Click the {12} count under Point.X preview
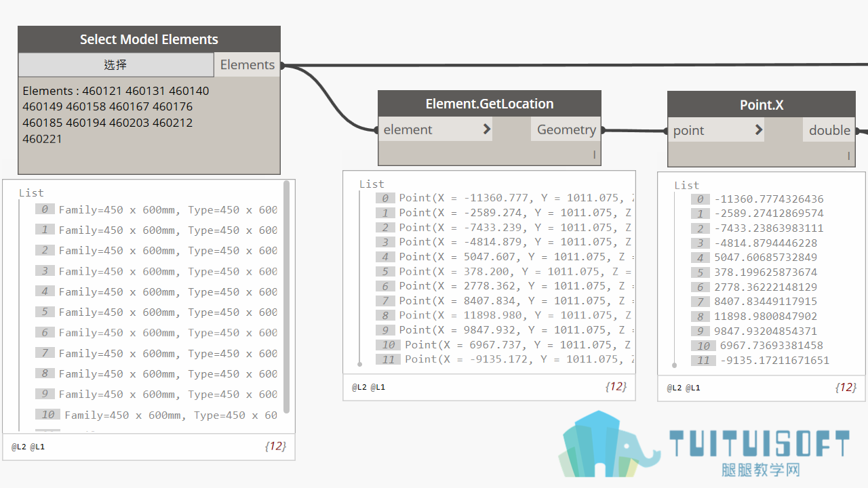Image resolution: width=868 pixels, height=488 pixels. coord(845,388)
